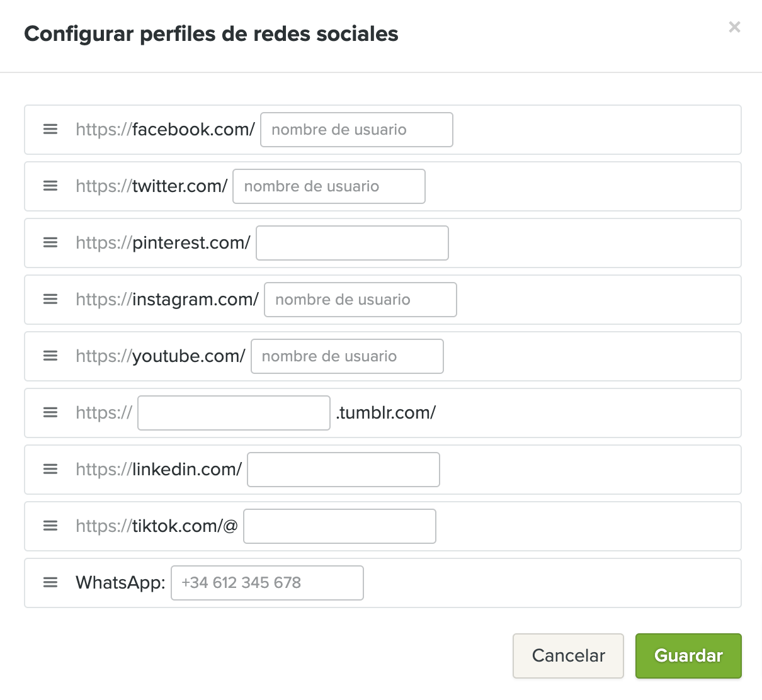Focus the Instagram username field
762x700 pixels.
(x=360, y=300)
